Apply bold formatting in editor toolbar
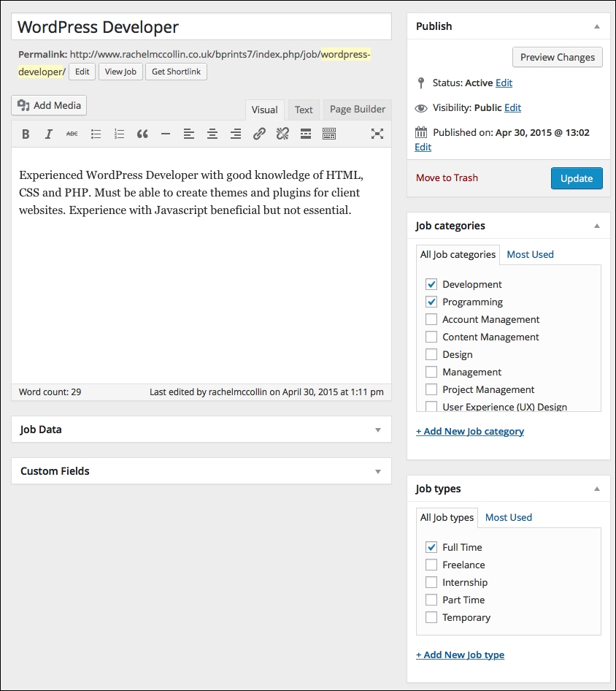This screenshot has height=691, width=616. click(26, 134)
